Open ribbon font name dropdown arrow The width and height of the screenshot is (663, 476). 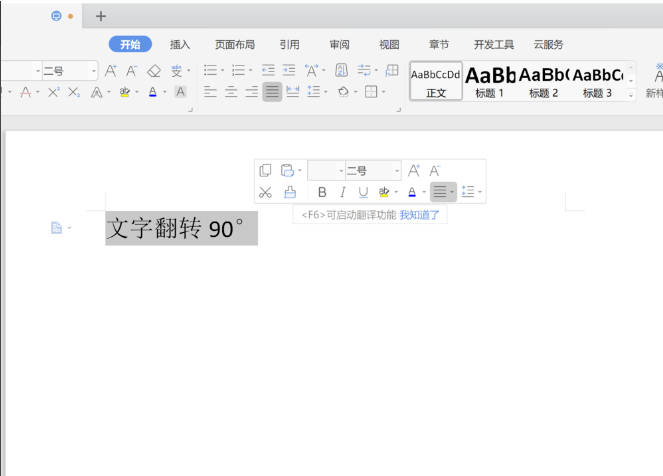pyautogui.click(x=38, y=71)
